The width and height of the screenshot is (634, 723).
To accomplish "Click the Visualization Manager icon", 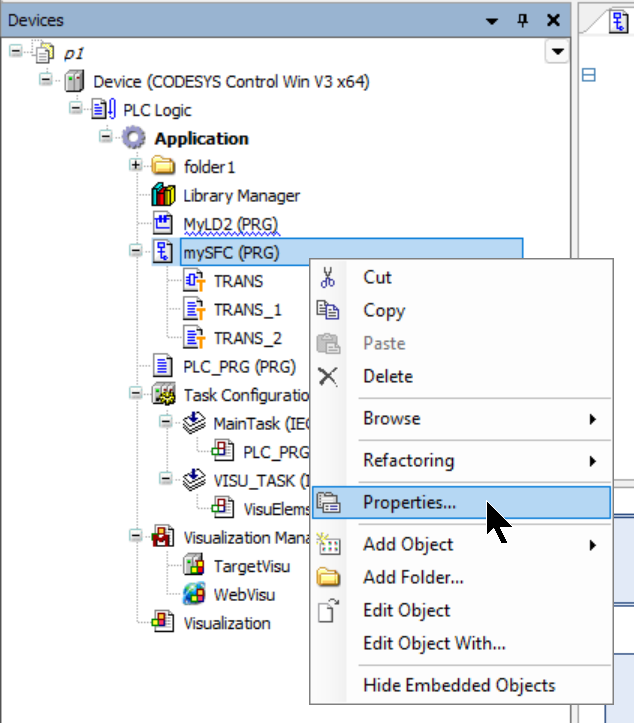I will point(163,536).
